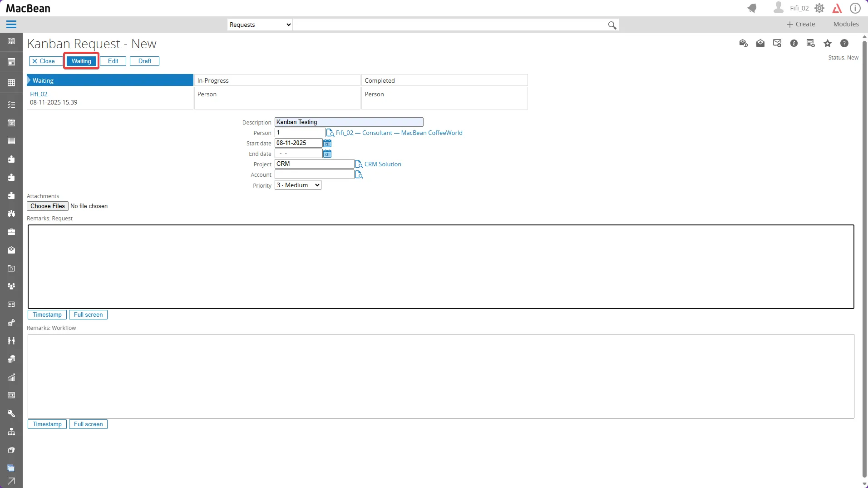868x488 pixels.
Task: Open the bar chart statistics icon
Action: point(11,377)
